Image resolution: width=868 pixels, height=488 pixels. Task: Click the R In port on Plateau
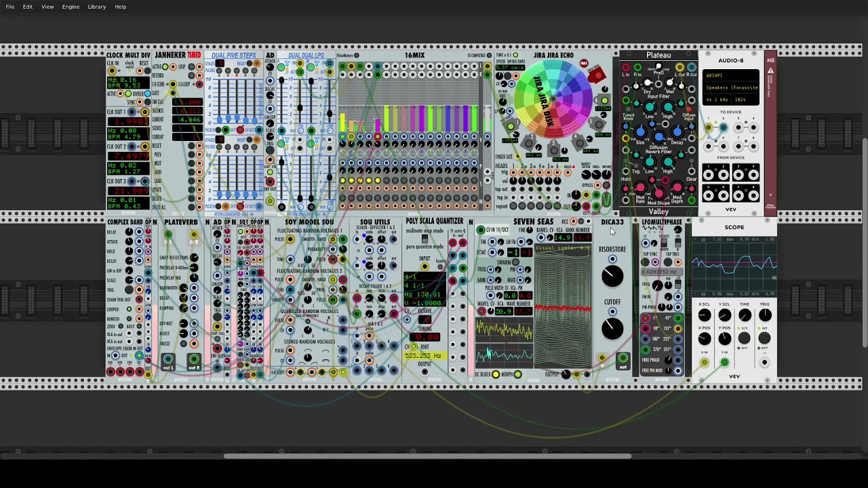click(637, 67)
